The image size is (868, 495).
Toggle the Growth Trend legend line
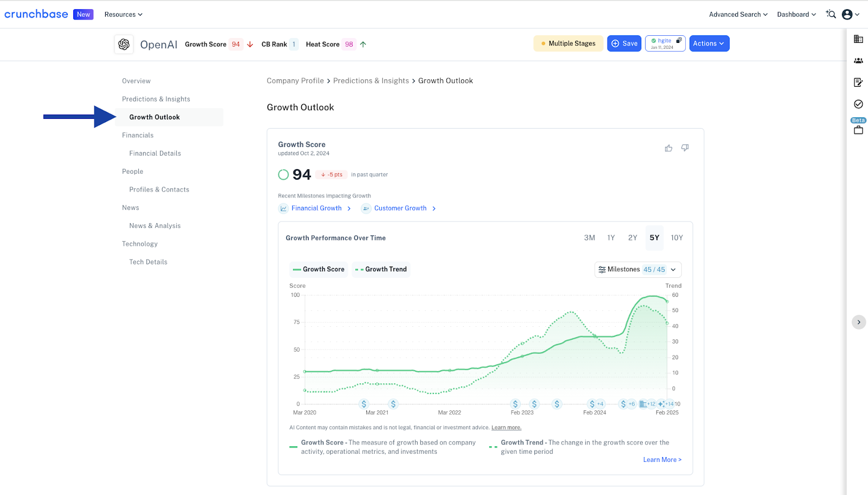[x=381, y=269]
